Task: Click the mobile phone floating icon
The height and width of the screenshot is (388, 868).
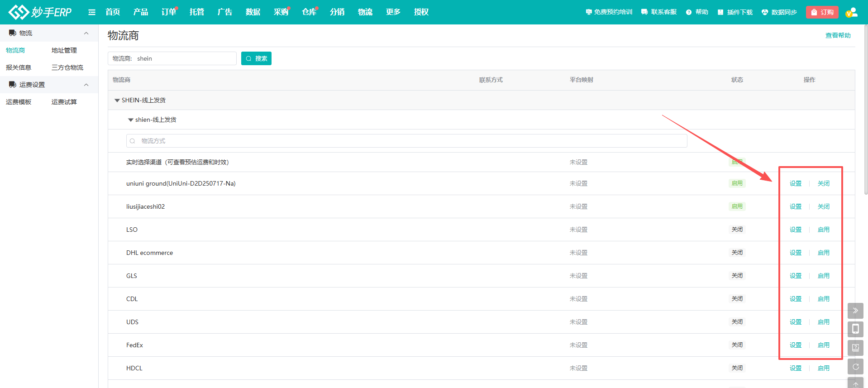Action: 855,329
